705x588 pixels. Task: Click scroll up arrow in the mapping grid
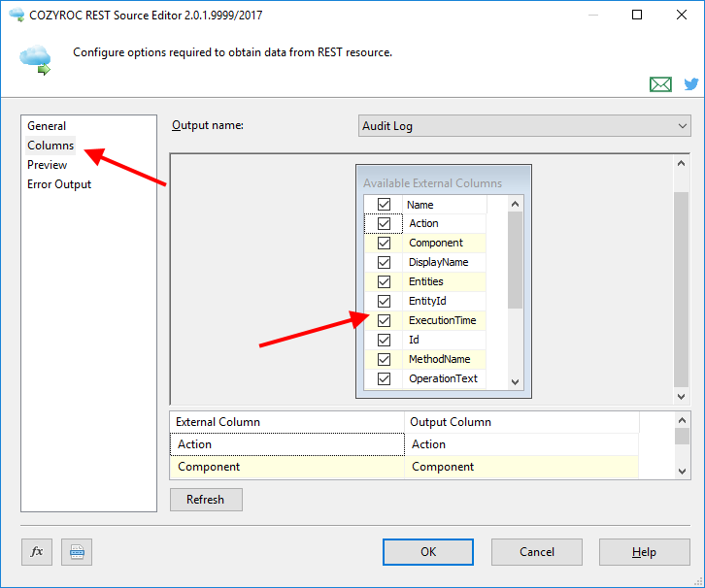click(682, 420)
